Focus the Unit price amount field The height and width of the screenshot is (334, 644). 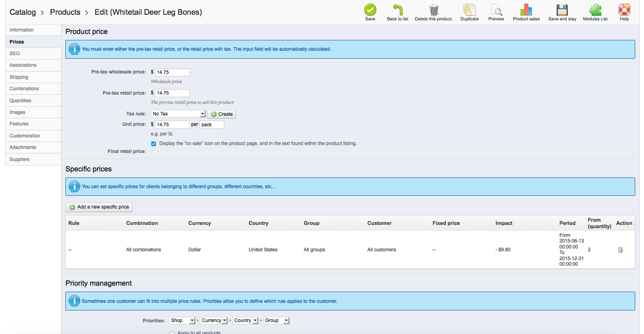pyautogui.click(x=172, y=125)
